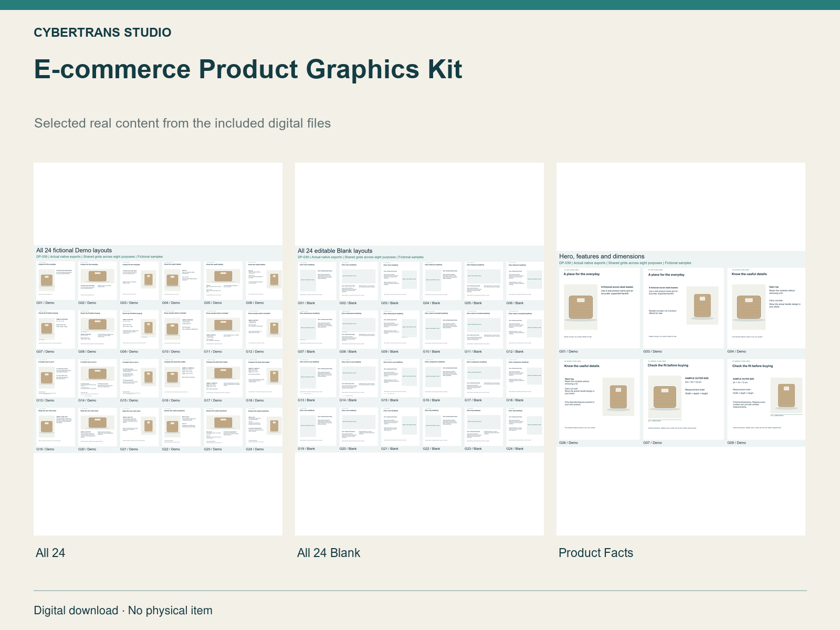Select G04 / Demo thumbnail in All 24 sheet
The width and height of the screenshot is (840, 630).
pyautogui.click(x=182, y=281)
